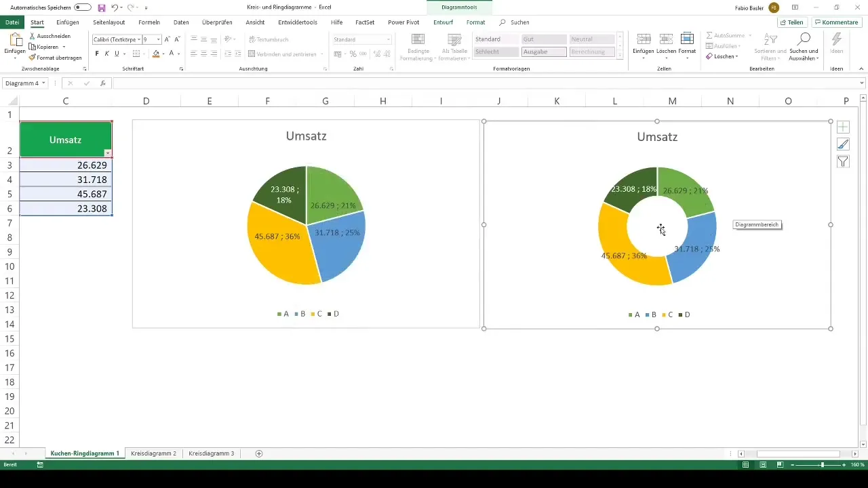Switch to sheet Kreisdiagramm 2
This screenshot has height=488, width=868.
[154, 453]
